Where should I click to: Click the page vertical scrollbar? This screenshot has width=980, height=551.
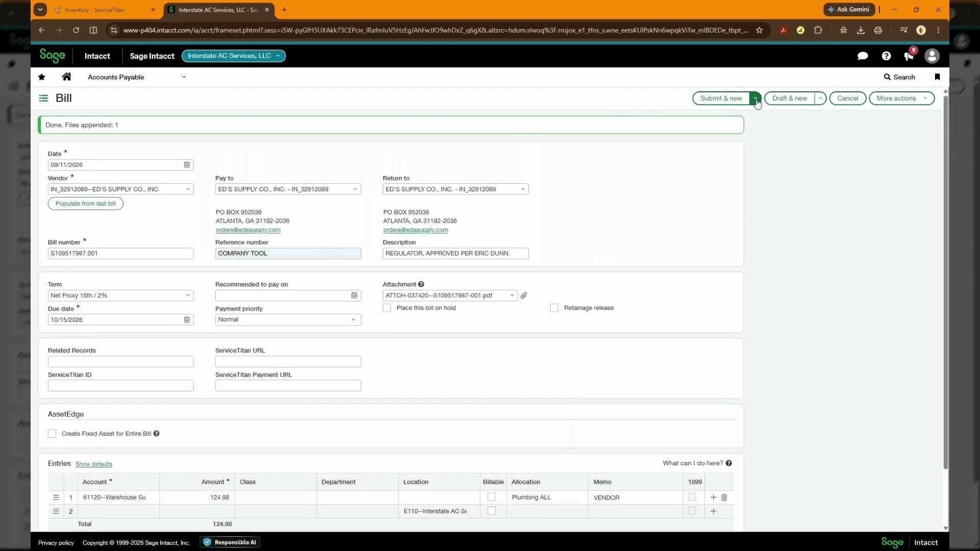945,282
